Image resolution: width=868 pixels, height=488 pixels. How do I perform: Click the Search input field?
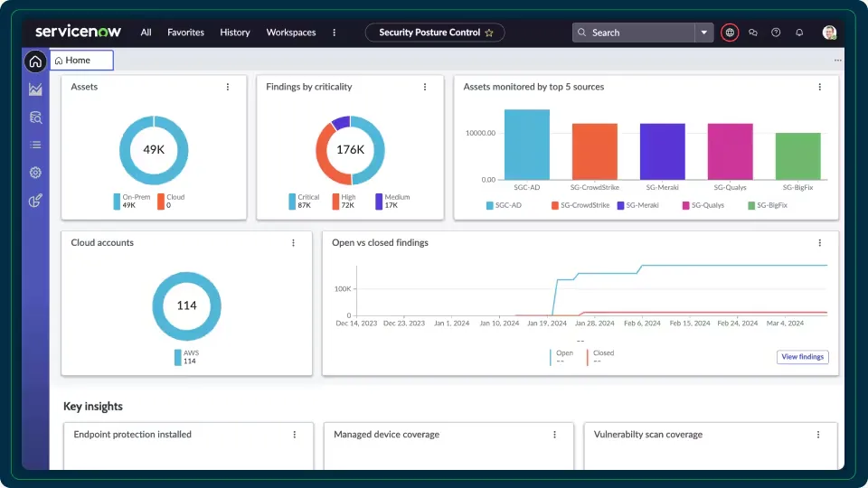633,33
